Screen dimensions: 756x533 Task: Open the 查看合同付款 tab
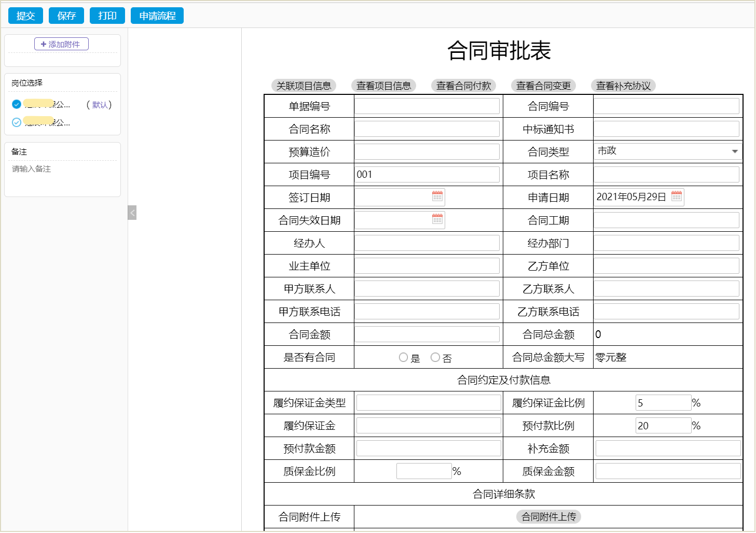pyautogui.click(x=463, y=86)
